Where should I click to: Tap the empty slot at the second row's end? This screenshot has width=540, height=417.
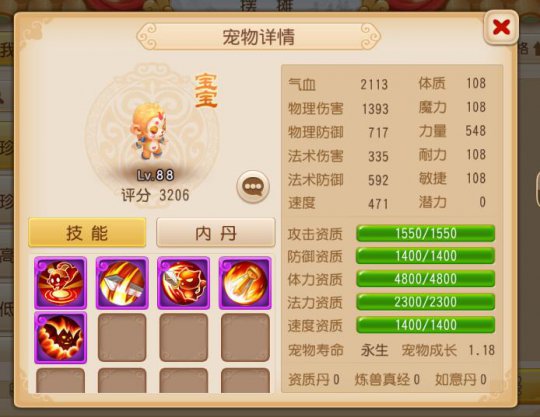pos(245,337)
